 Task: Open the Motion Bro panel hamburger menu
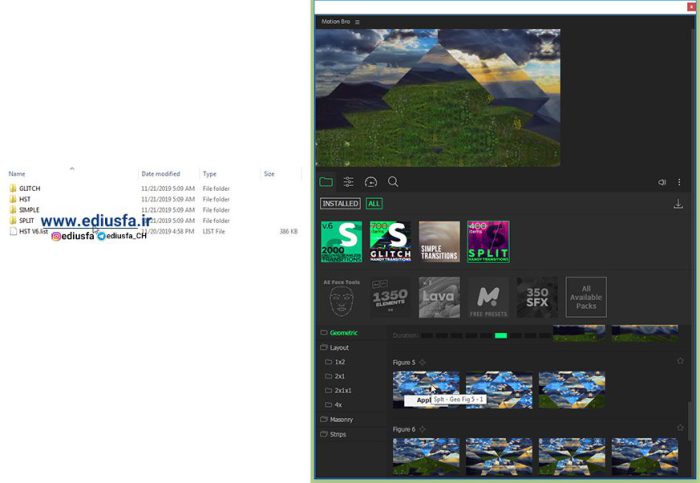357,22
